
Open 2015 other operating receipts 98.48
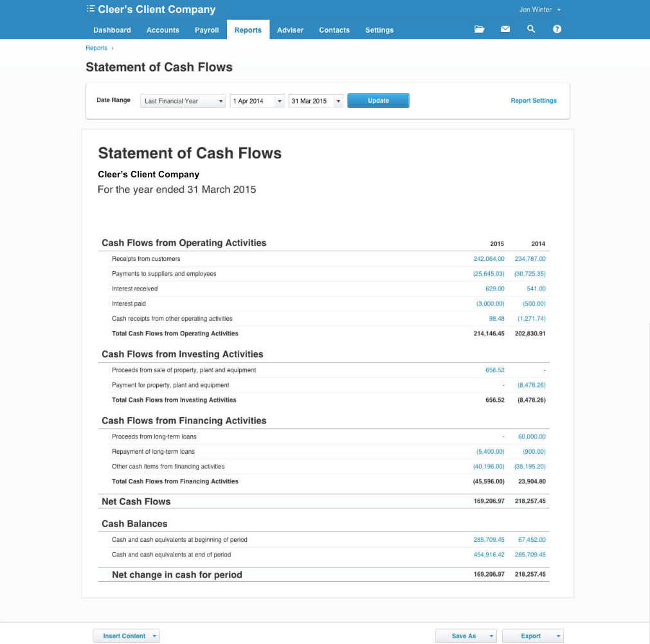pyautogui.click(x=496, y=319)
